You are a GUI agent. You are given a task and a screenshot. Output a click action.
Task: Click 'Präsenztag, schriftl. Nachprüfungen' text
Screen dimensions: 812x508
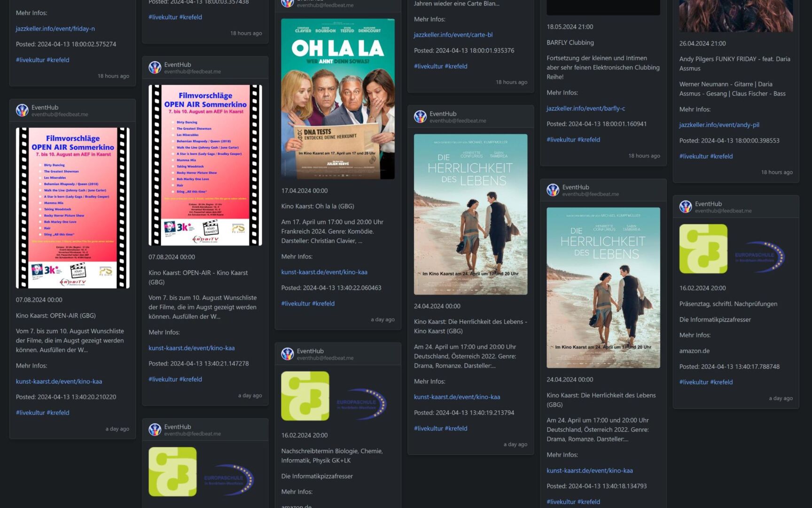pos(728,304)
